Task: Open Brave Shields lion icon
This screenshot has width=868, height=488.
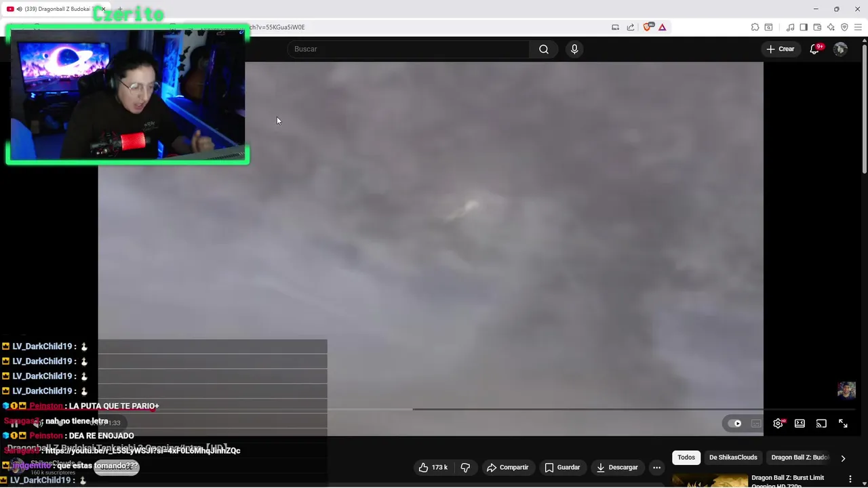Action: coord(648,27)
